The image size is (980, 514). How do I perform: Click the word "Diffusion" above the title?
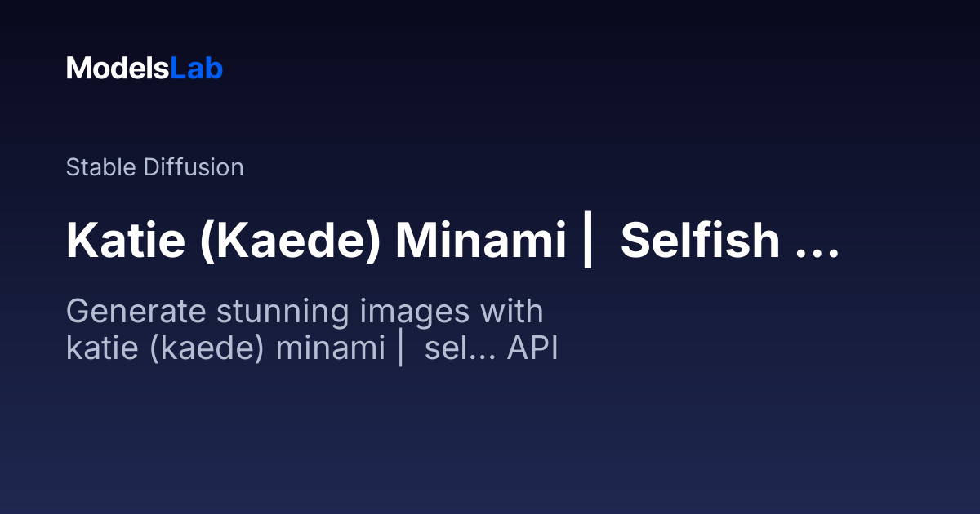tap(194, 167)
